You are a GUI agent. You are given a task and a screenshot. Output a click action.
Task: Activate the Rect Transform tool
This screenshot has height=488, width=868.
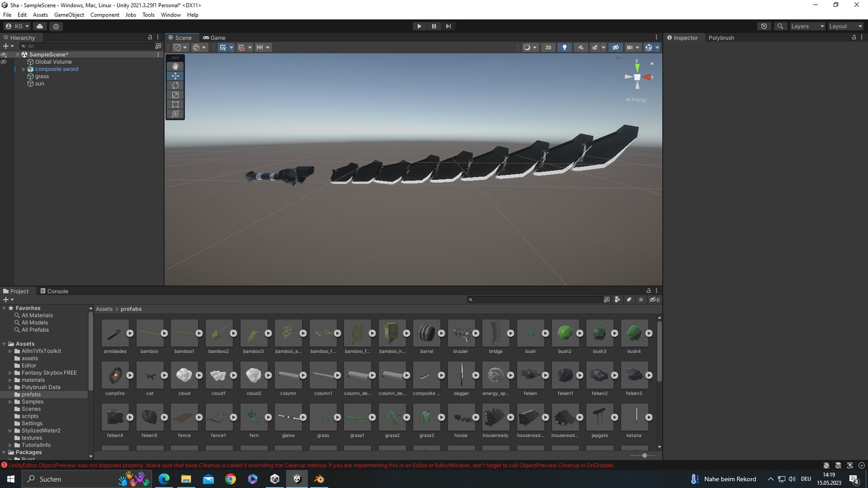click(175, 104)
